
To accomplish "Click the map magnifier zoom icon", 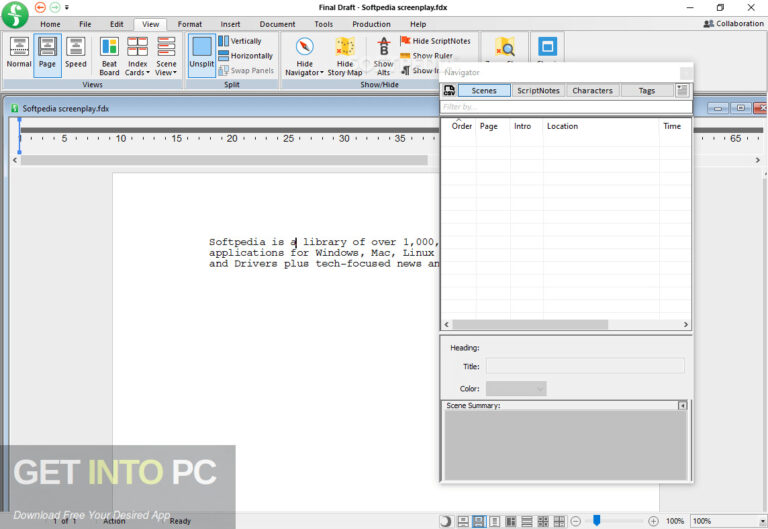I will click(504, 47).
